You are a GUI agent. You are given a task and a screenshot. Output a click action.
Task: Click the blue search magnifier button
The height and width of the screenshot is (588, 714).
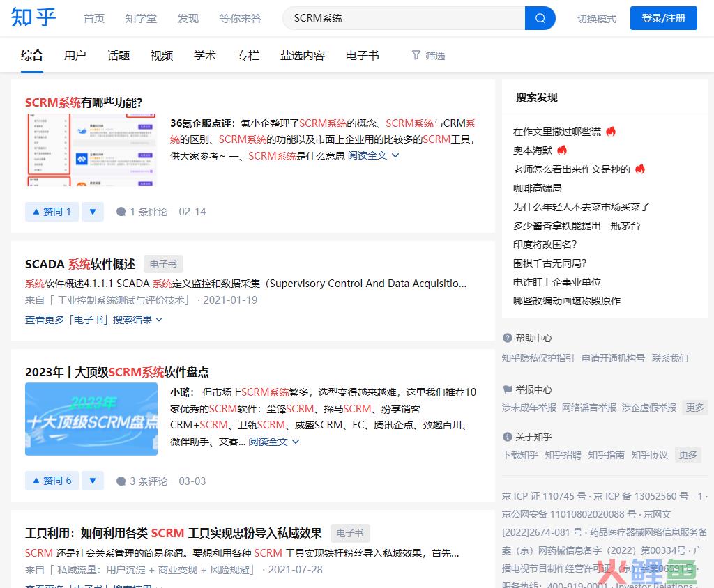[x=540, y=18]
